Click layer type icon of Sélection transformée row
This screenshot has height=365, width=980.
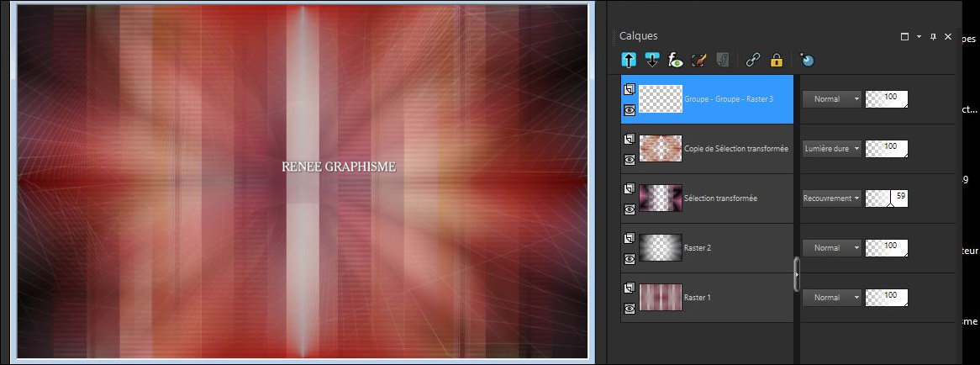coord(630,188)
